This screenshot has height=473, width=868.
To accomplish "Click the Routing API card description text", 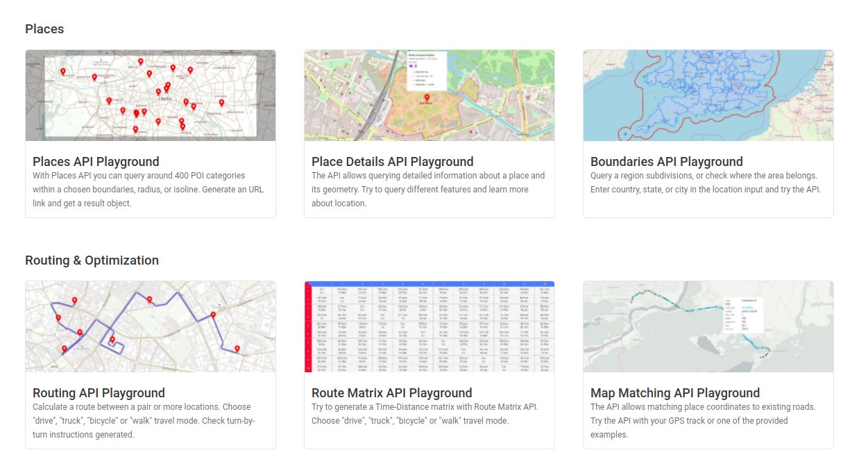I will [146, 420].
